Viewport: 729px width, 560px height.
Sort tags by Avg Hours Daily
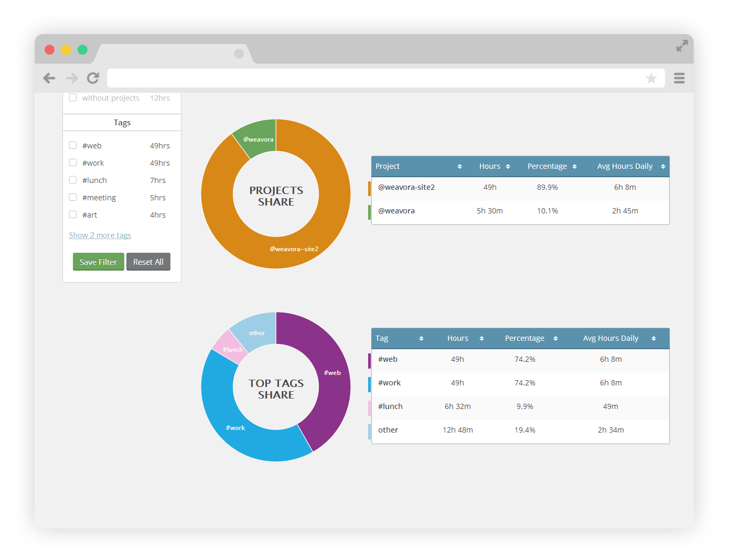click(618, 338)
